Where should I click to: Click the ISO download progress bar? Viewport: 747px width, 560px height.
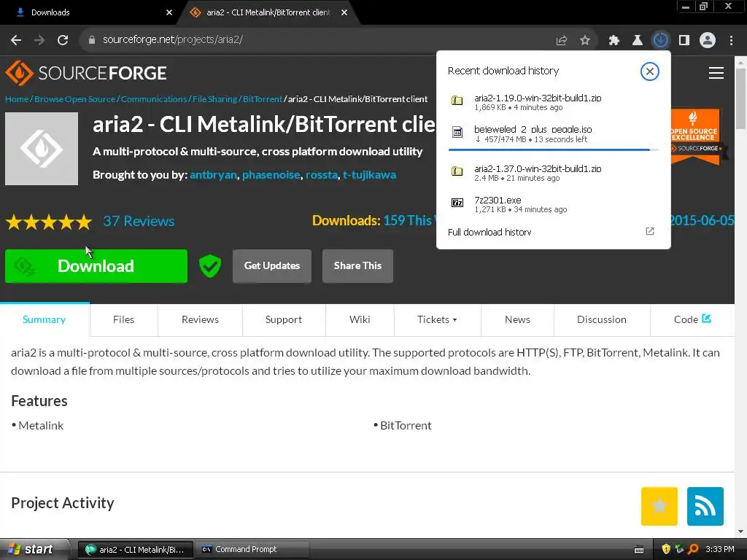(553, 150)
